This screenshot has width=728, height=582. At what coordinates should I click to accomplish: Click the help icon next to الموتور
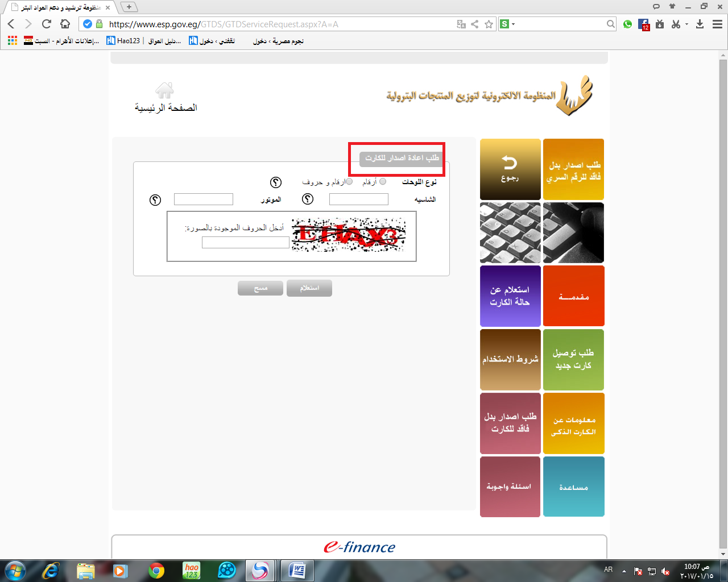155,200
